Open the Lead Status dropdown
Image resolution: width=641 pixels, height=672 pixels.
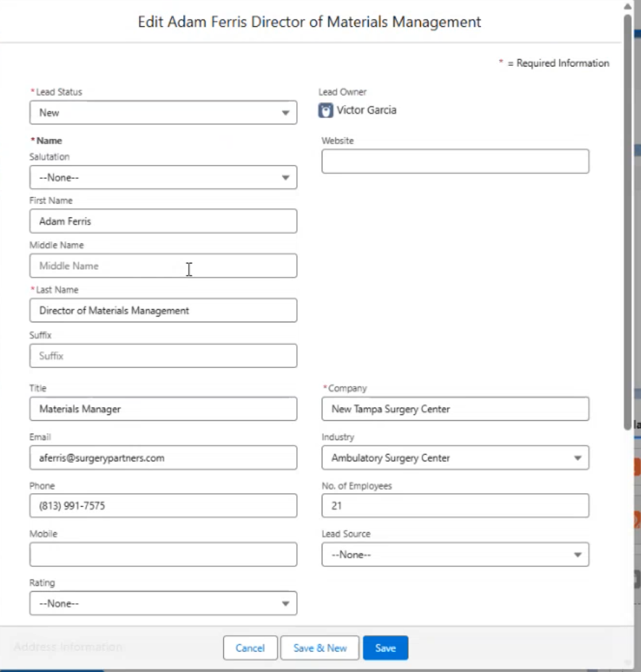tap(163, 113)
